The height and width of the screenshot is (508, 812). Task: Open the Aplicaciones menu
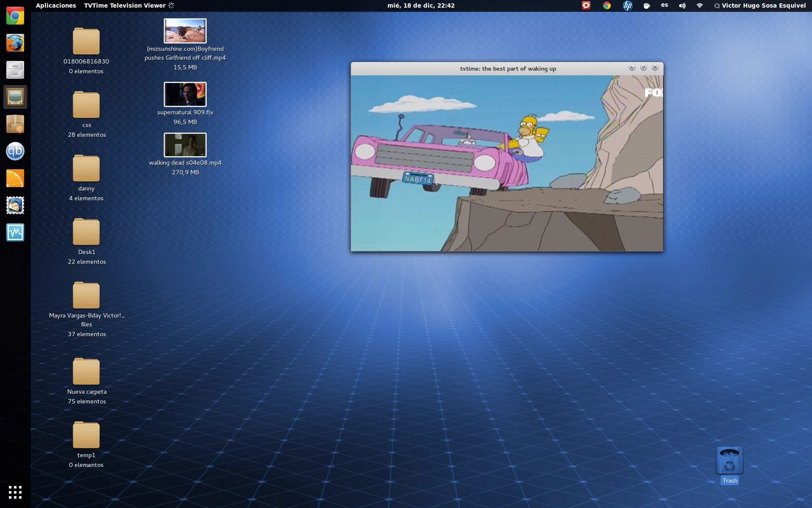[56, 6]
